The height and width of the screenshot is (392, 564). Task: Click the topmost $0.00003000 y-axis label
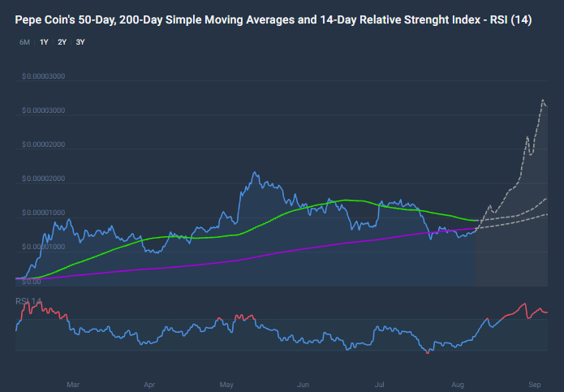pyautogui.click(x=44, y=76)
